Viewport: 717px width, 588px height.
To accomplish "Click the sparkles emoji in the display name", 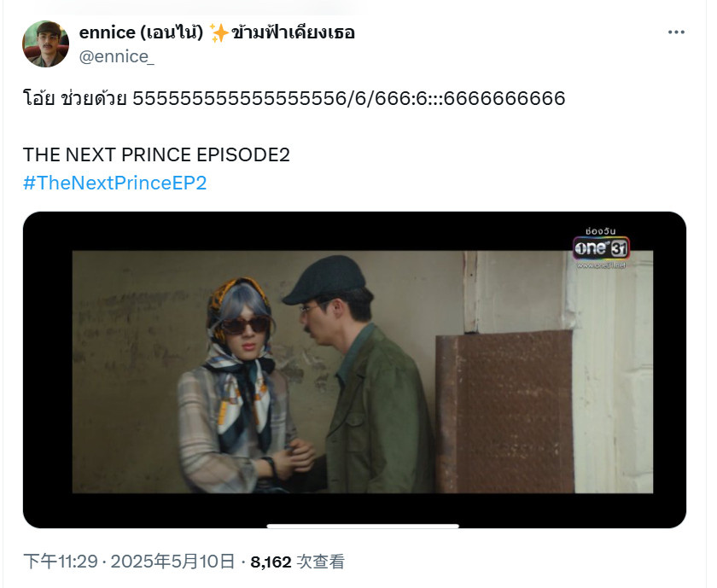I will [219, 33].
